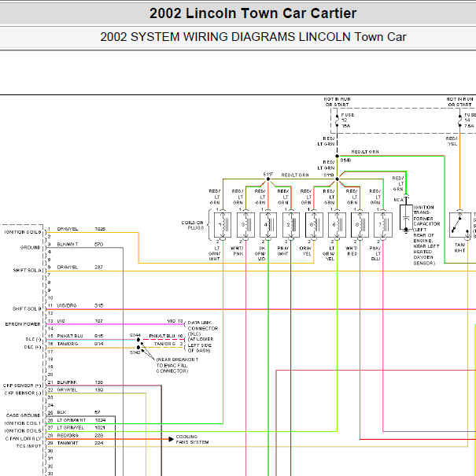
Task: Click 'TAN/ORG' wire label at pin 16
Action: tap(68, 344)
